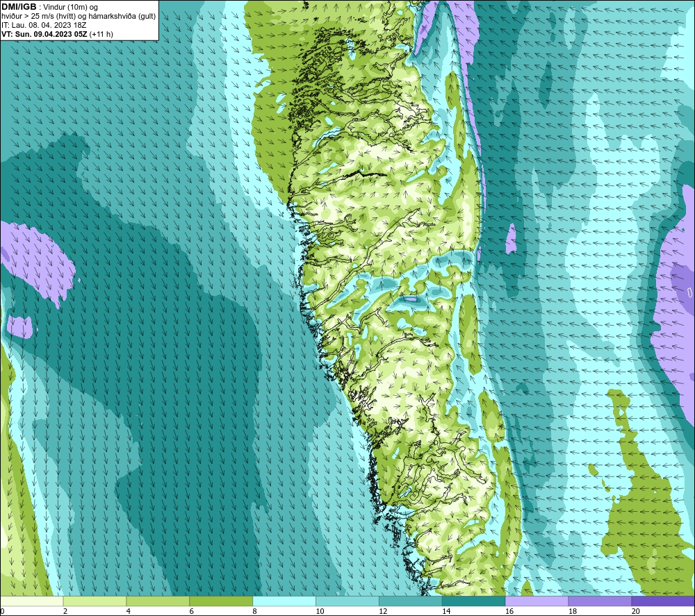This screenshot has height=616, width=695.
Task: Click the 'DMI/IGB' title text
Action: tap(19, 7)
